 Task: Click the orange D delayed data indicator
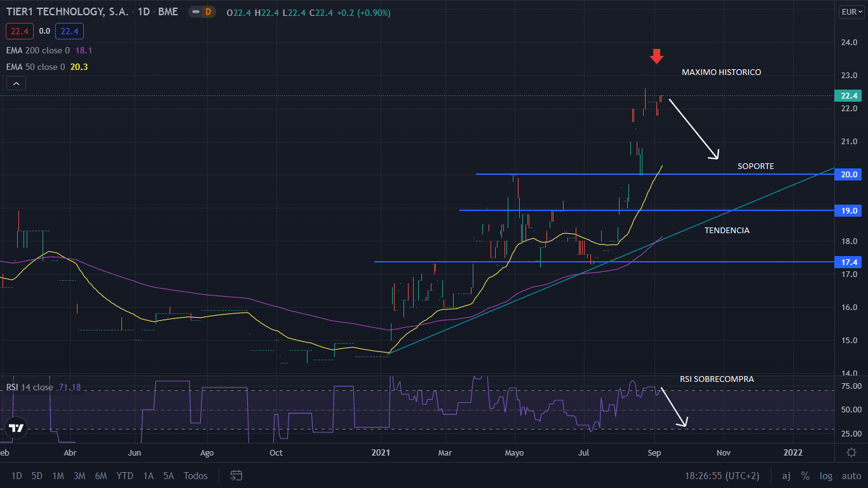point(207,12)
